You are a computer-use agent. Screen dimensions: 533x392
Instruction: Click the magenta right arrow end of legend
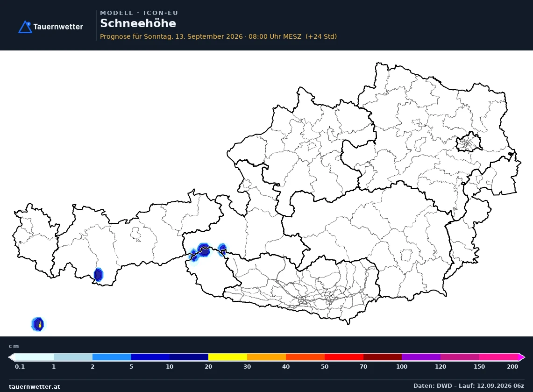[522, 357]
